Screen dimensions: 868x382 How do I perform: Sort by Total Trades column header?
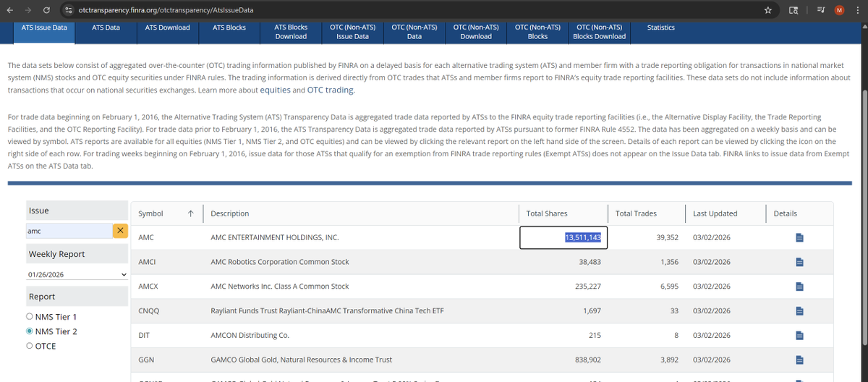636,213
